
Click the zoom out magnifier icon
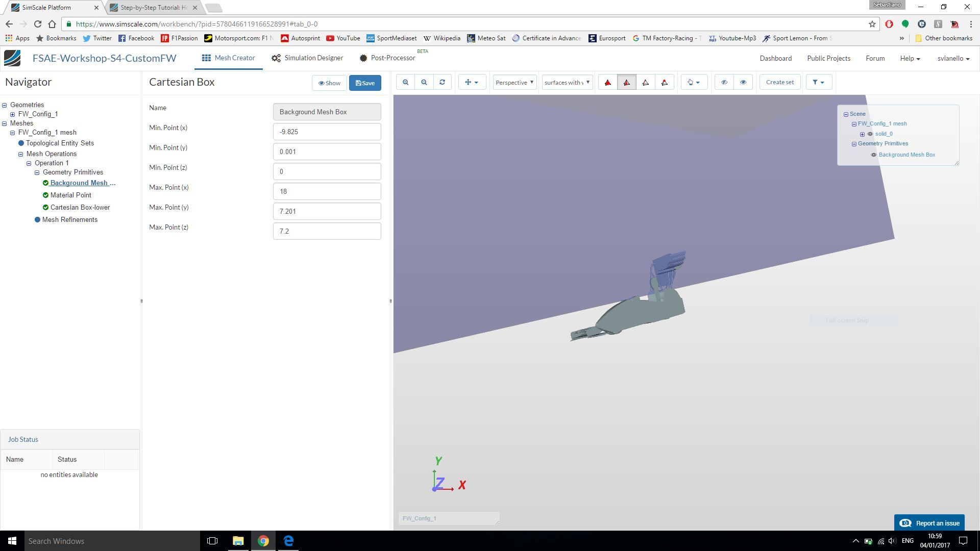tap(424, 82)
